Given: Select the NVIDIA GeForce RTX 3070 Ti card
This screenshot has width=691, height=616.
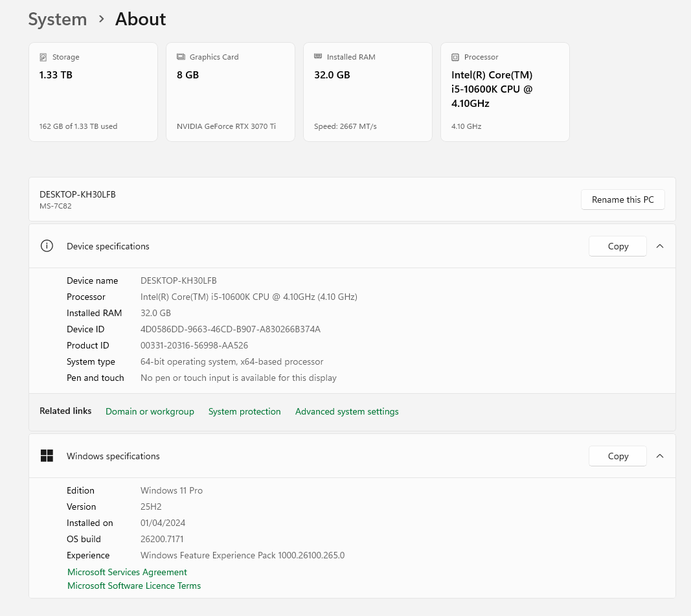Looking at the screenshot, I should [231, 92].
